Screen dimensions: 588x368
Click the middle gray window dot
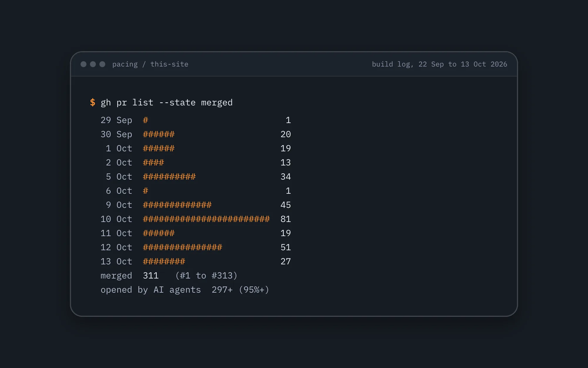click(93, 64)
